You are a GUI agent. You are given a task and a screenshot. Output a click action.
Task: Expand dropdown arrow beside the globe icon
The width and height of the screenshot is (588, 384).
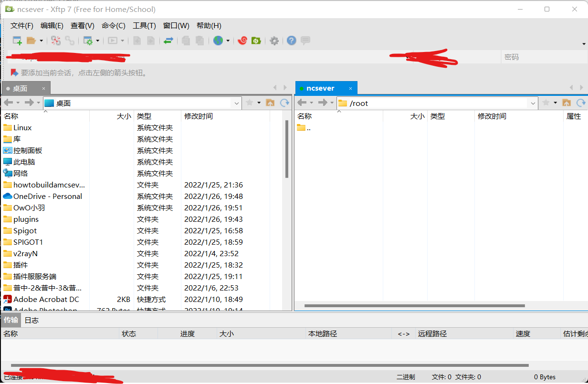click(x=228, y=41)
